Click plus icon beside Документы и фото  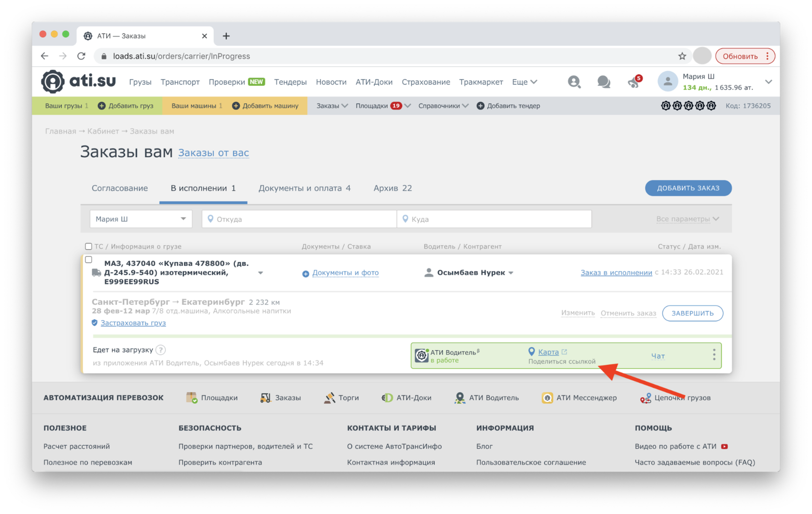[305, 274]
